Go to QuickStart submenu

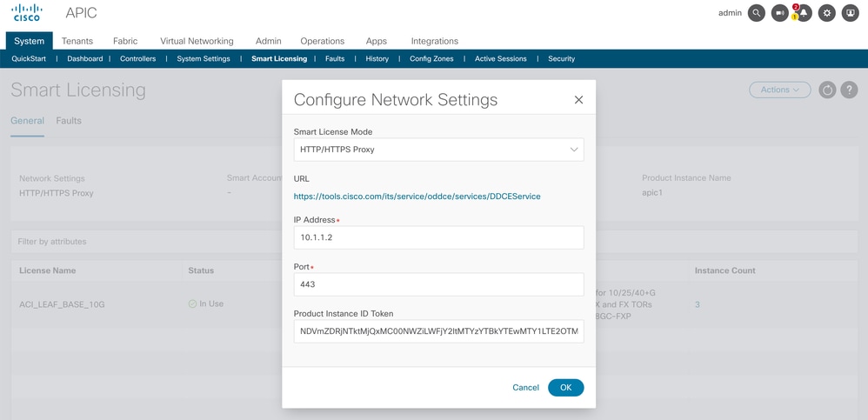click(x=29, y=58)
